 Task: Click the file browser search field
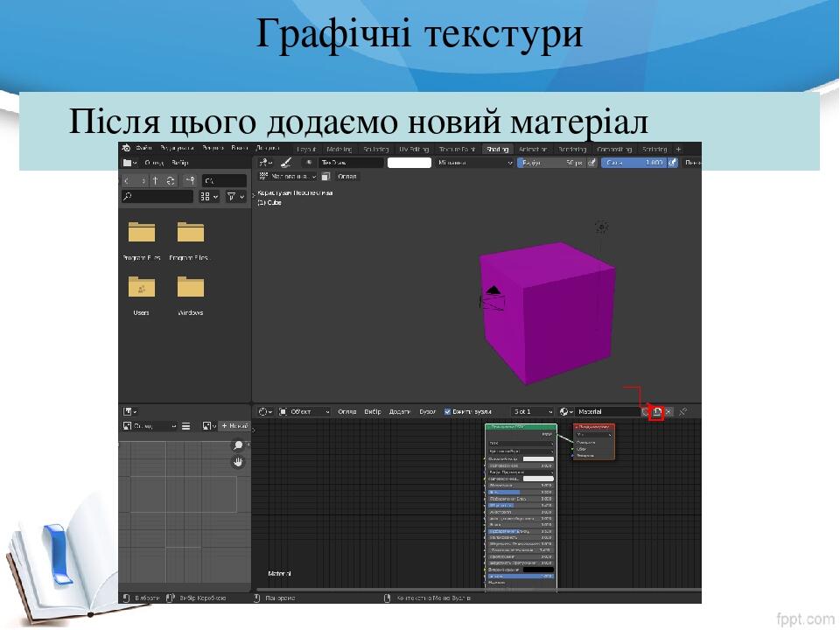pyautogui.click(x=157, y=197)
